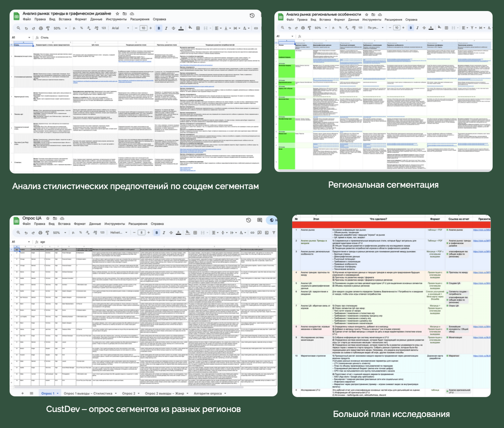
Task: Add a new sheet in the Опрос ЦА spreadsheet
Action: coord(22,393)
